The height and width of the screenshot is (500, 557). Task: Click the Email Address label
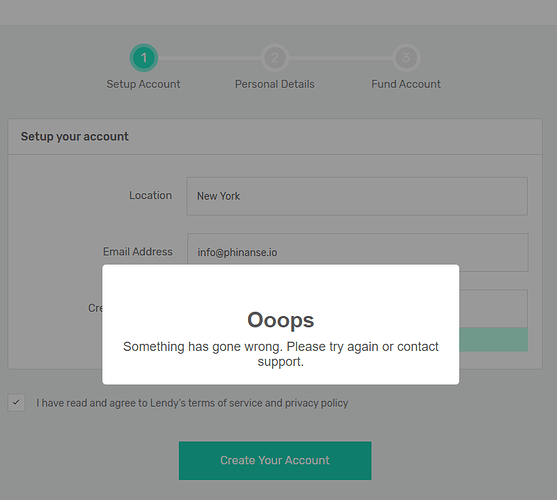click(137, 251)
